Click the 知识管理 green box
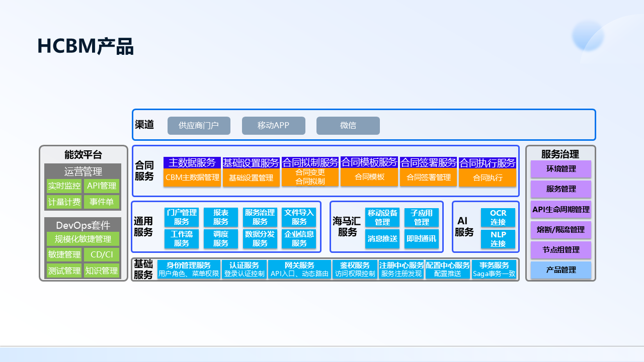This screenshot has height=362, width=644. [x=102, y=270]
